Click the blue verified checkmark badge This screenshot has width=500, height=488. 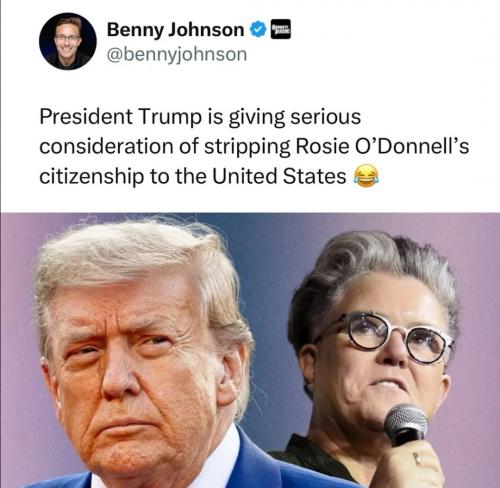[x=258, y=30]
